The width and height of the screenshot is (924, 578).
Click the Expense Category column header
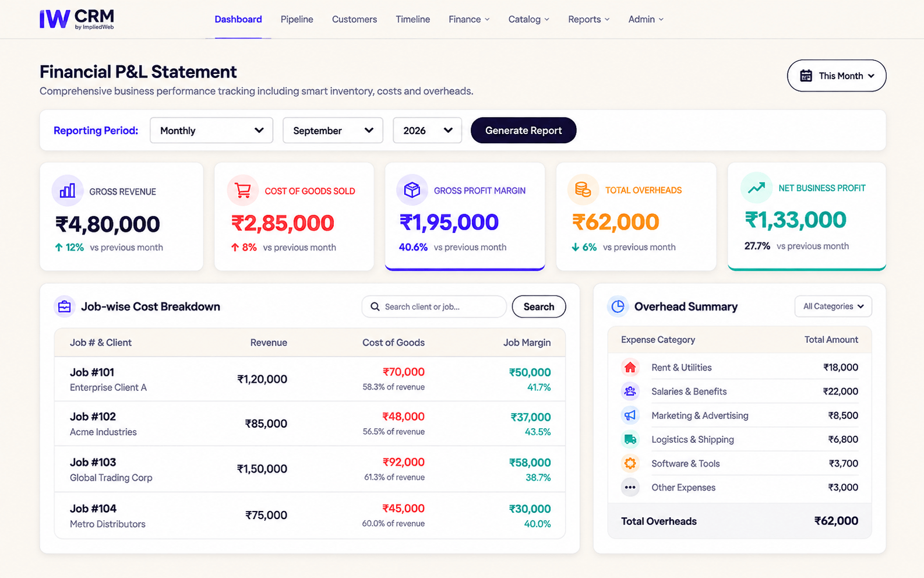click(x=658, y=340)
